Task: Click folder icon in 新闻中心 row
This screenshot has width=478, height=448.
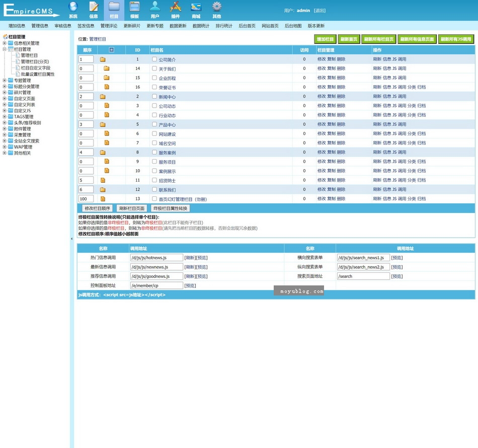Action: pos(103,96)
